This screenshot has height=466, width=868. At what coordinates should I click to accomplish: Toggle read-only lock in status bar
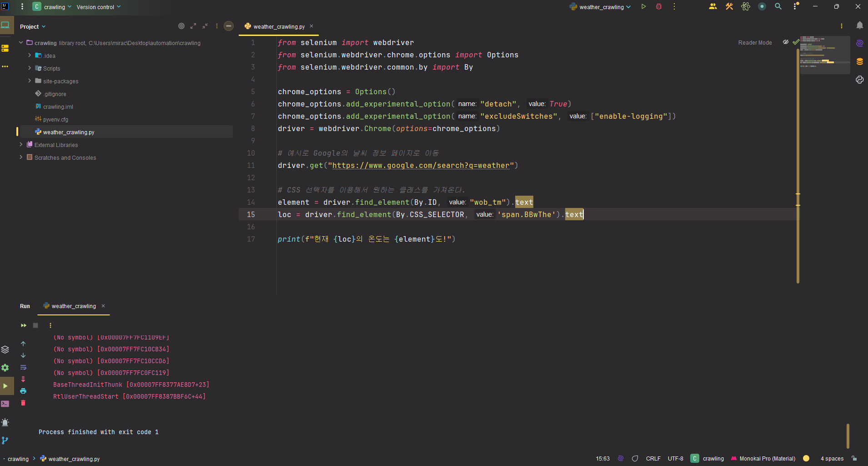click(x=855, y=458)
